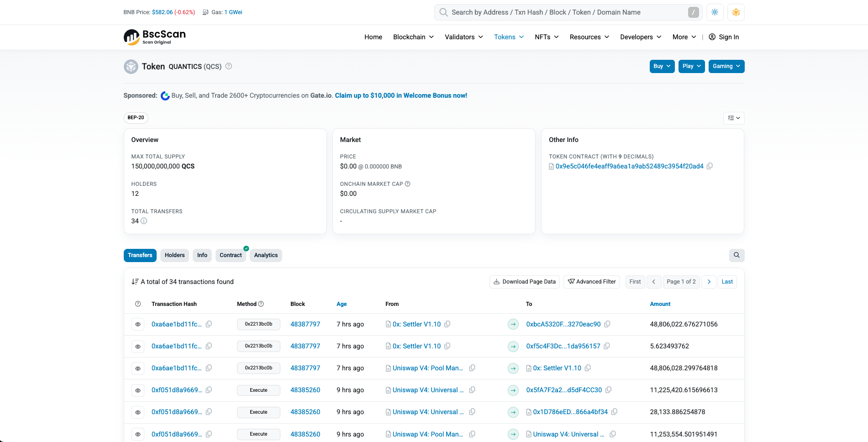Click the search magnifier icon in table header
868x442 pixels.
click(x=736, y=255)
